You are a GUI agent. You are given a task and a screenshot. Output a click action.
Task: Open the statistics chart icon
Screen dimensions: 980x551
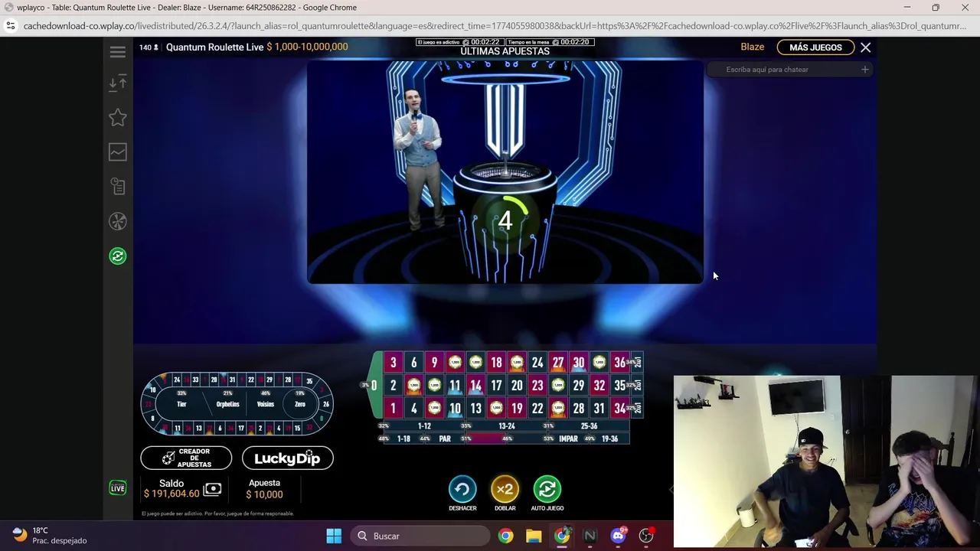(117, 152)
